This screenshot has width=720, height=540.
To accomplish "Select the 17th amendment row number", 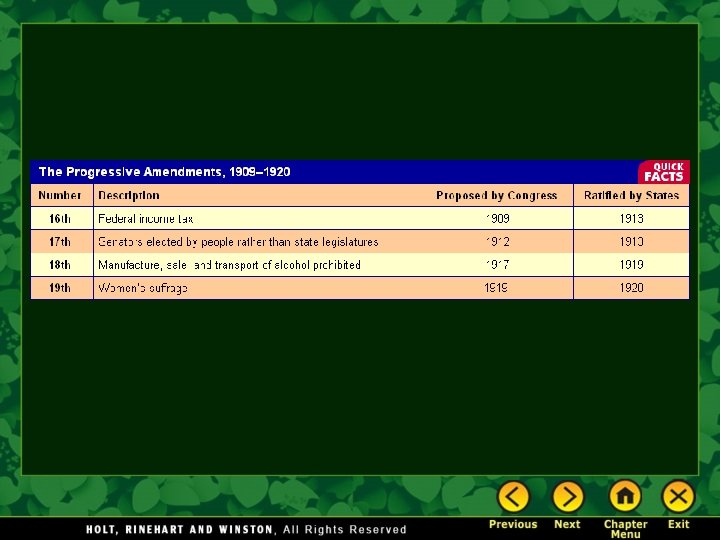I will (x=60, y=242).
